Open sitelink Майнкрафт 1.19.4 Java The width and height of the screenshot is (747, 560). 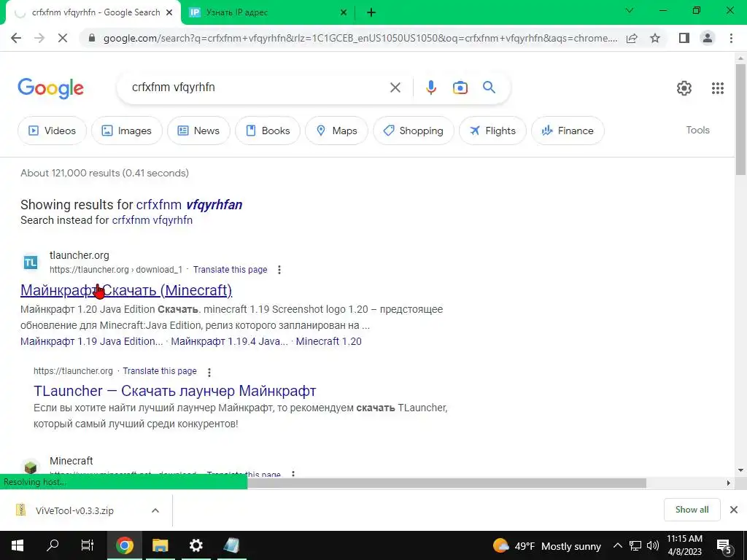(229, 341)
